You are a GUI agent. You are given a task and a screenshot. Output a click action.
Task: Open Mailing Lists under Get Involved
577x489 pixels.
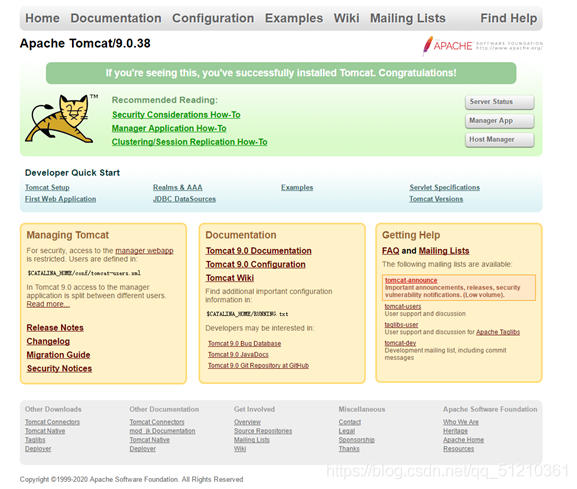252,440
